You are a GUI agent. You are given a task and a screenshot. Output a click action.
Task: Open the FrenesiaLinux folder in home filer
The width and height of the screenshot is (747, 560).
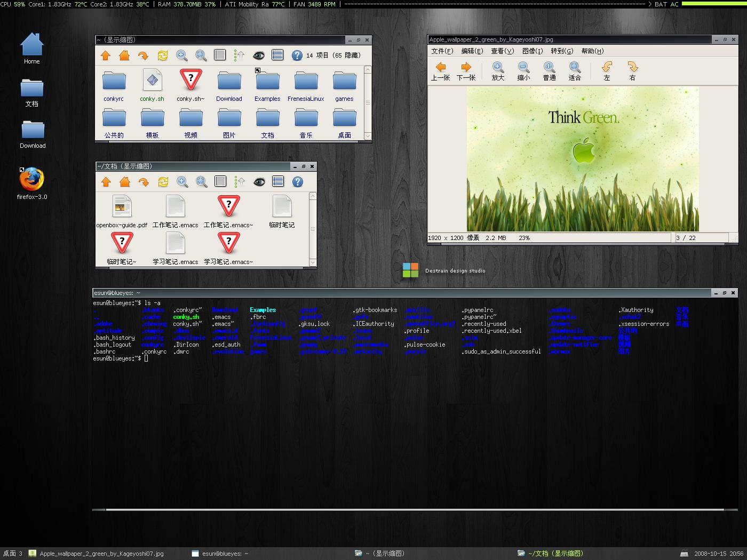306,85
